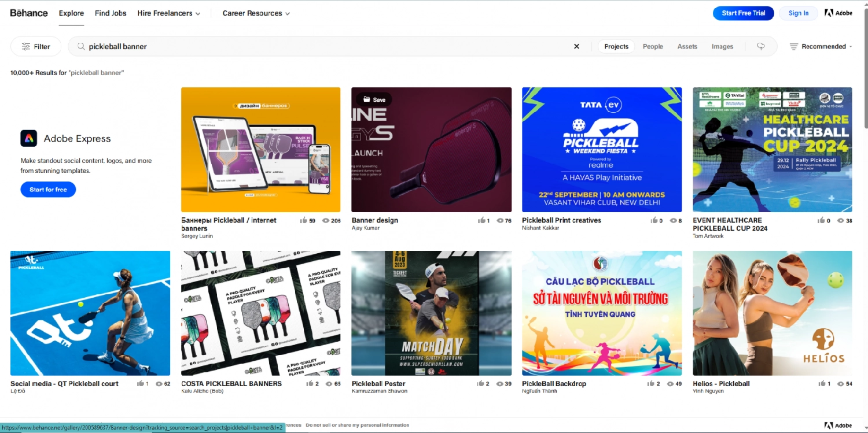Open the Filter panel
This screenshot has width=868, height=433.
pyautogui.click(x=36, y=46)
